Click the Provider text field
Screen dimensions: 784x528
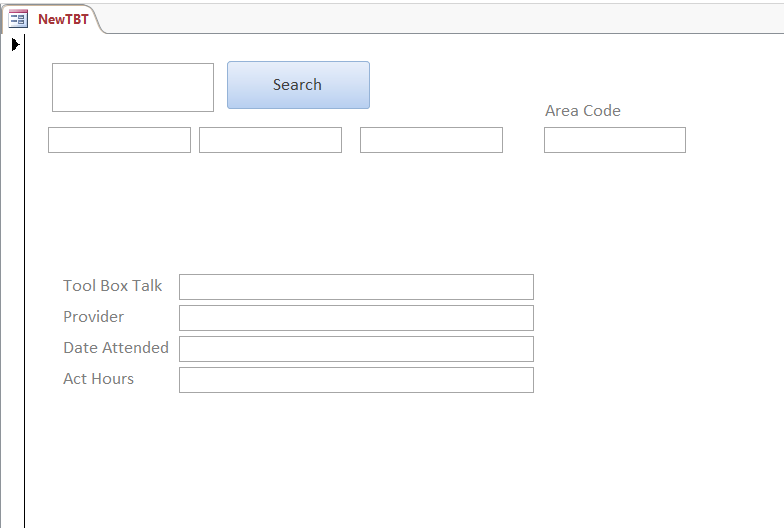point(356,318)
